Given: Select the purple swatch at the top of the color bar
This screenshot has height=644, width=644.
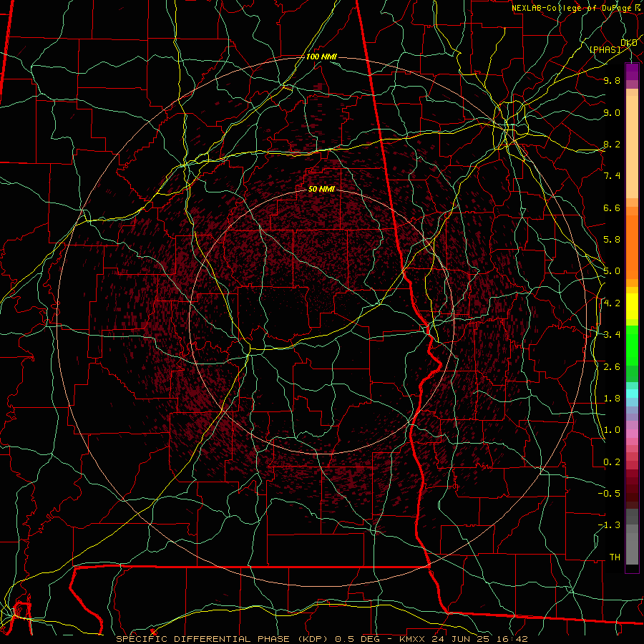Looking at the screenshot, I should 632,72.
